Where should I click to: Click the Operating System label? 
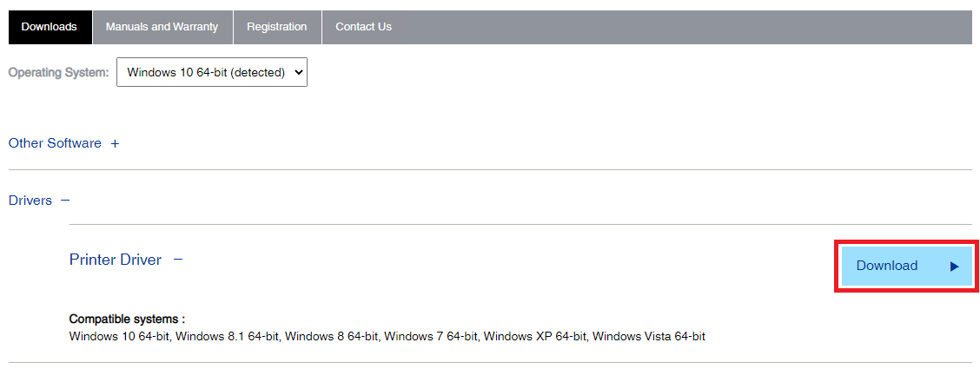click(x=58, y=73)
